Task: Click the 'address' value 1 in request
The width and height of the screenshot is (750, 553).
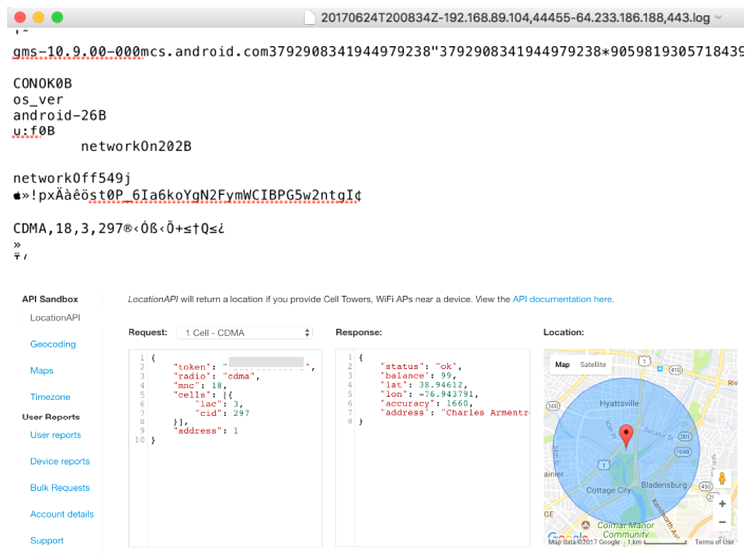Action: click(x=235, y=431)
